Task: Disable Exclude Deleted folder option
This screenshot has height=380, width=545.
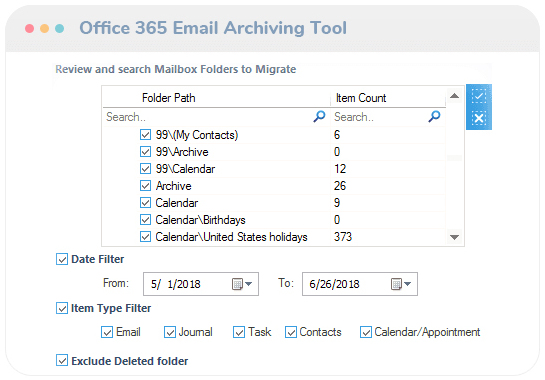Action: pyautogui.click(x=62, y=361)
